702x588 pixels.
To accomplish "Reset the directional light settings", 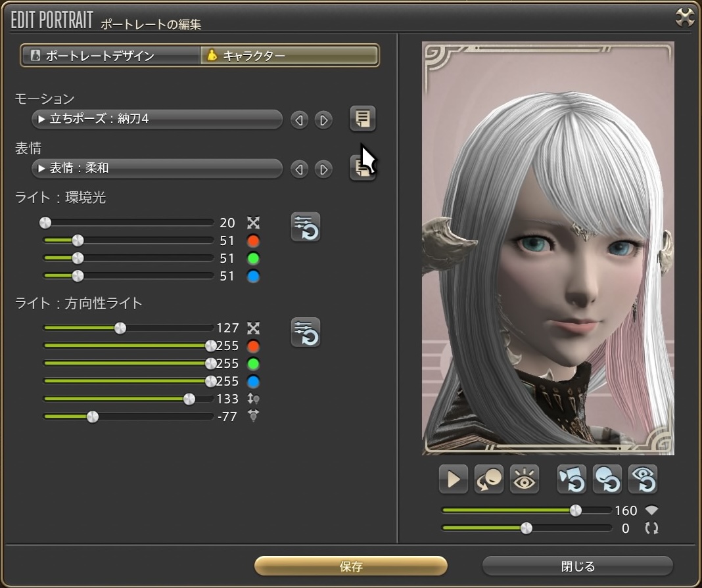I will click(x=306, y=332).
